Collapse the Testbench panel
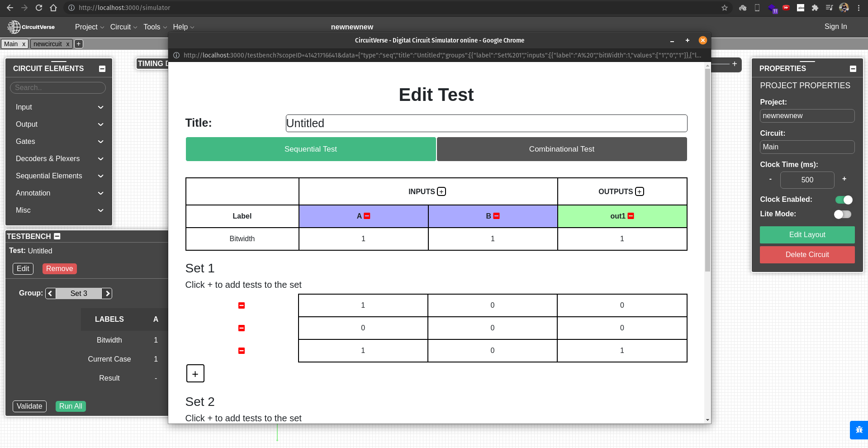 click(x=57, y=236)
